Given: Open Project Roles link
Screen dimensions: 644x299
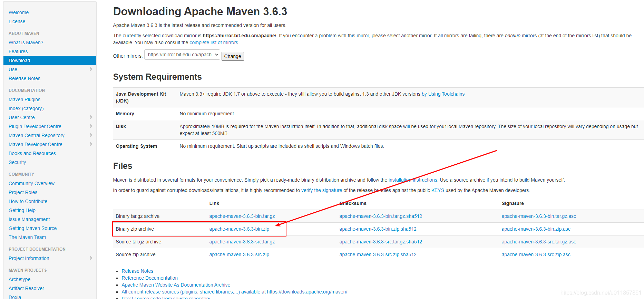Looking at the screenshot, I should pyautogui.click(x=23, y=192).
